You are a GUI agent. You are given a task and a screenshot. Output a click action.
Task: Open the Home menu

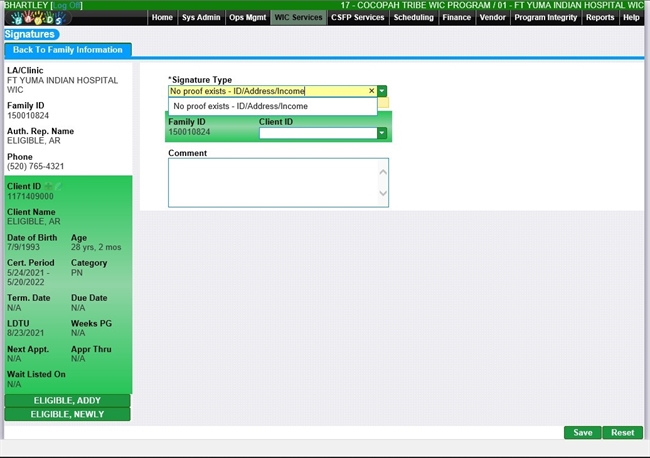coord(162,18)
